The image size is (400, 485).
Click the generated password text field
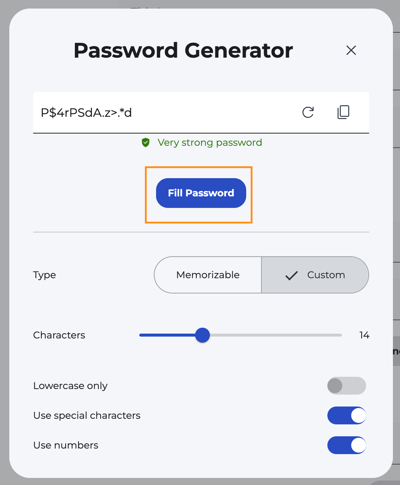pos(201,113)
